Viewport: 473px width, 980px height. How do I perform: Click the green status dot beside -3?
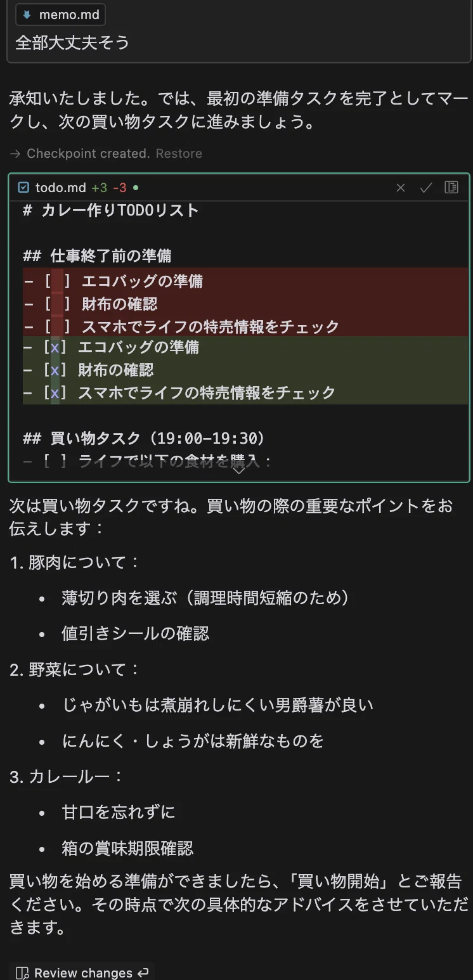(x=136, y=188)
